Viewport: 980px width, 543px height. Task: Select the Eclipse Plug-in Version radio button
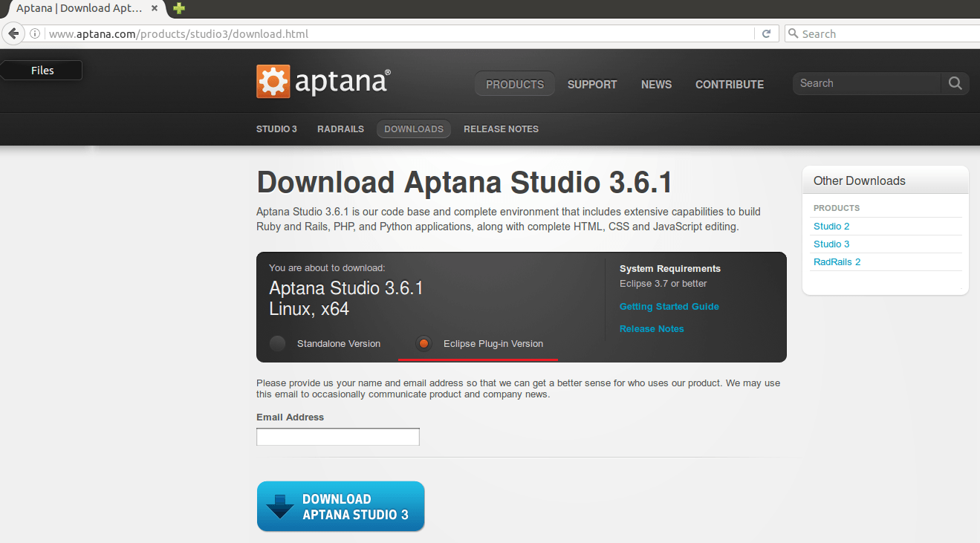click(424, 343)
